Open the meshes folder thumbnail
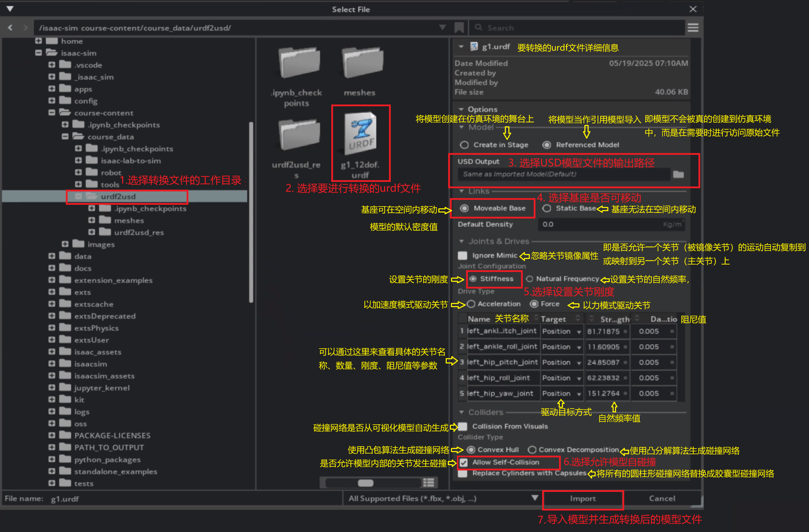The image size is (809, 532). [x=363, y=63]
